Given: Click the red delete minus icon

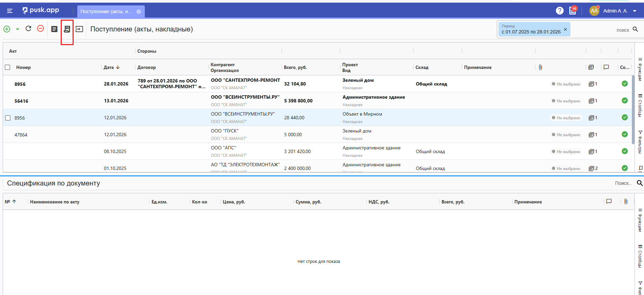Looking at the screenshot, I should pos(41,29).
